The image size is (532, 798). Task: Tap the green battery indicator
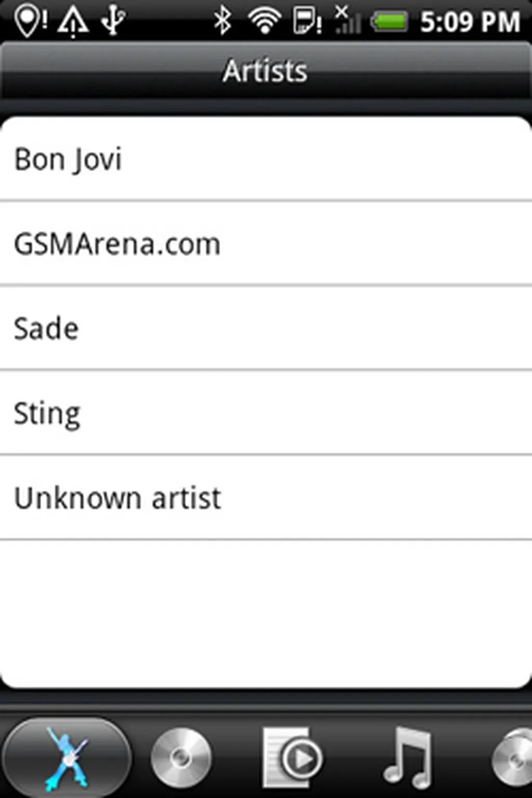tap(389, 22)
